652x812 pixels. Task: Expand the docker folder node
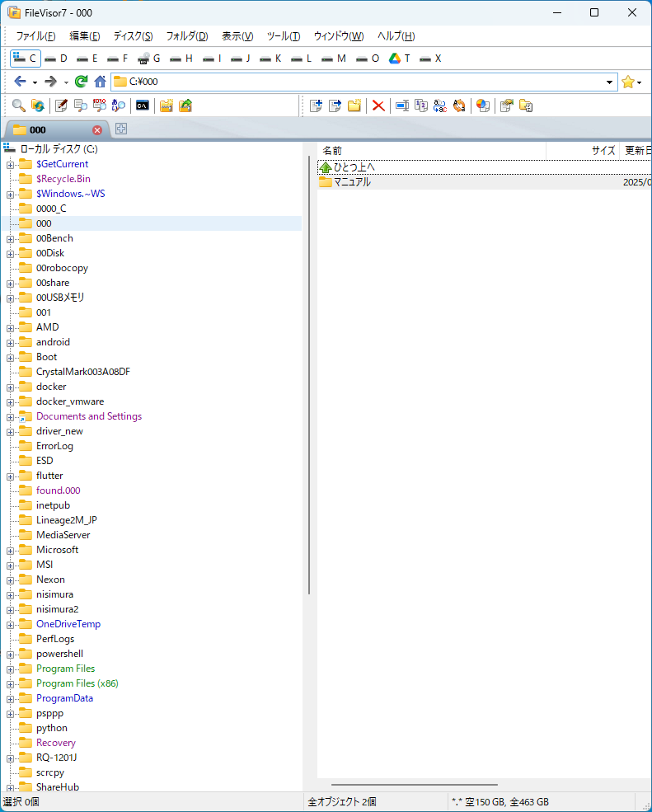(x=10, y=387)
